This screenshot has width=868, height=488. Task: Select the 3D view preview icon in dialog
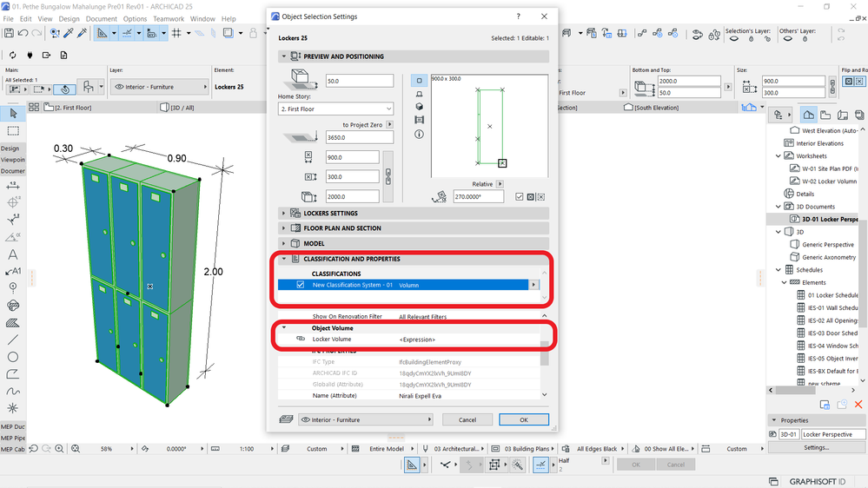(419, 106)
